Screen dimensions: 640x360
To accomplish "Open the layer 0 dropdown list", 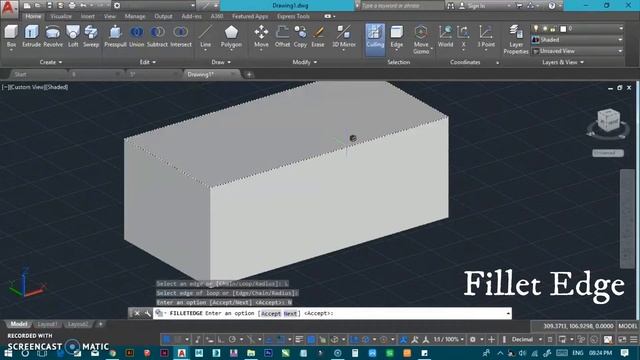I will (577, 29).
